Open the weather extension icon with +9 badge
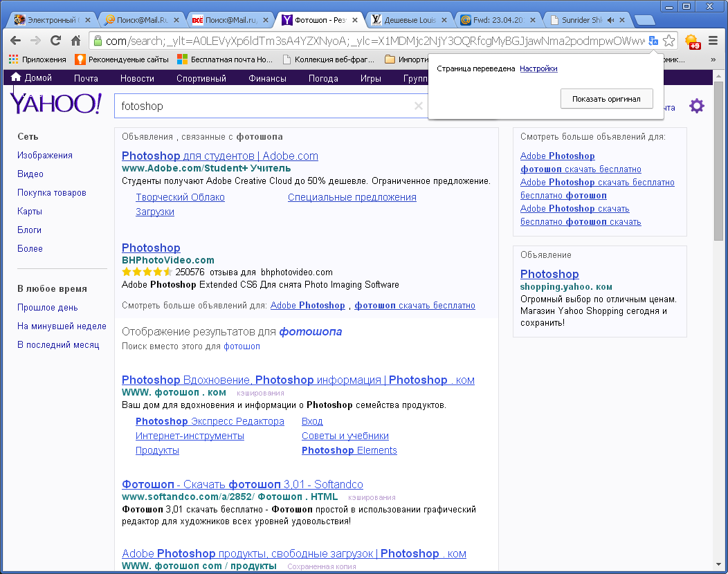 click(692, 41)
